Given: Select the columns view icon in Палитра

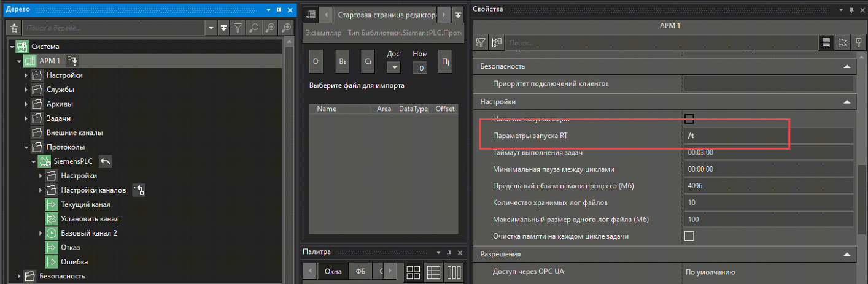Looking at the screenshot, I should point(453,272).
